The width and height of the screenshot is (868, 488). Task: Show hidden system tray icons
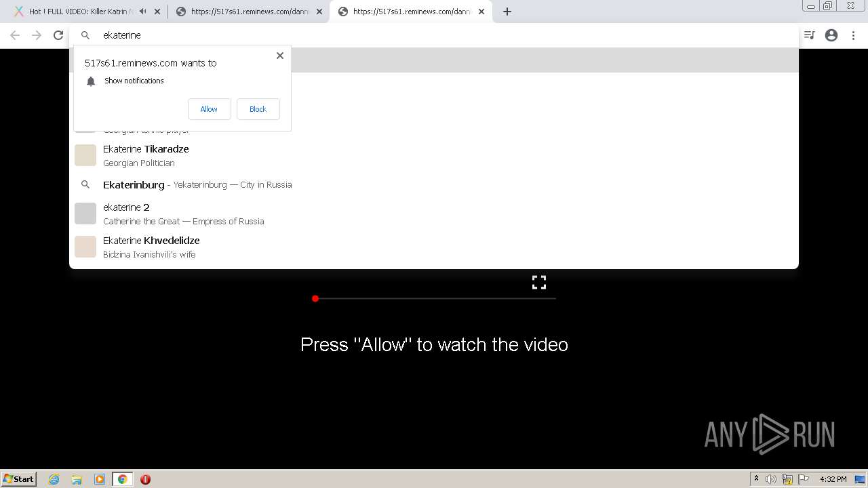pyautogui.click(x=756, y=479)
